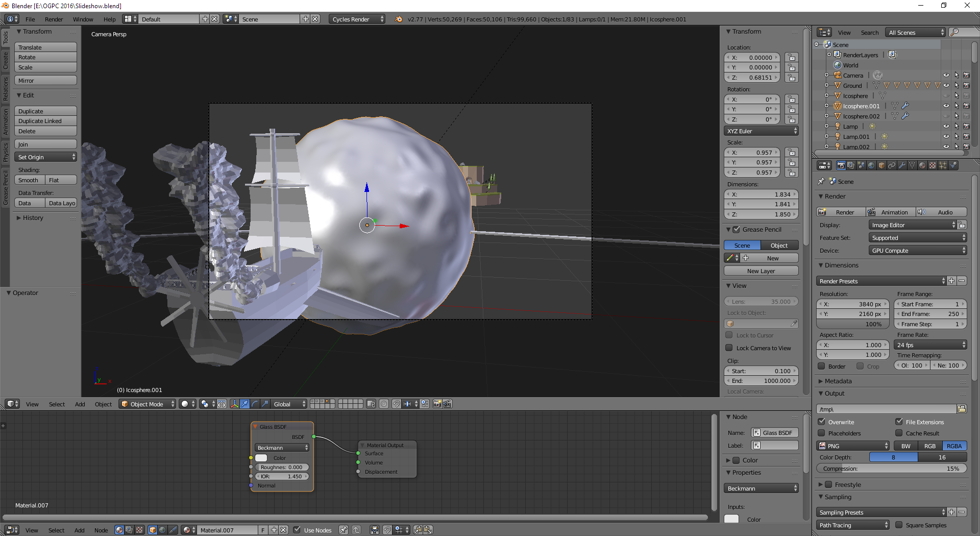Click the Duplicate Linked button

[45, 121]
